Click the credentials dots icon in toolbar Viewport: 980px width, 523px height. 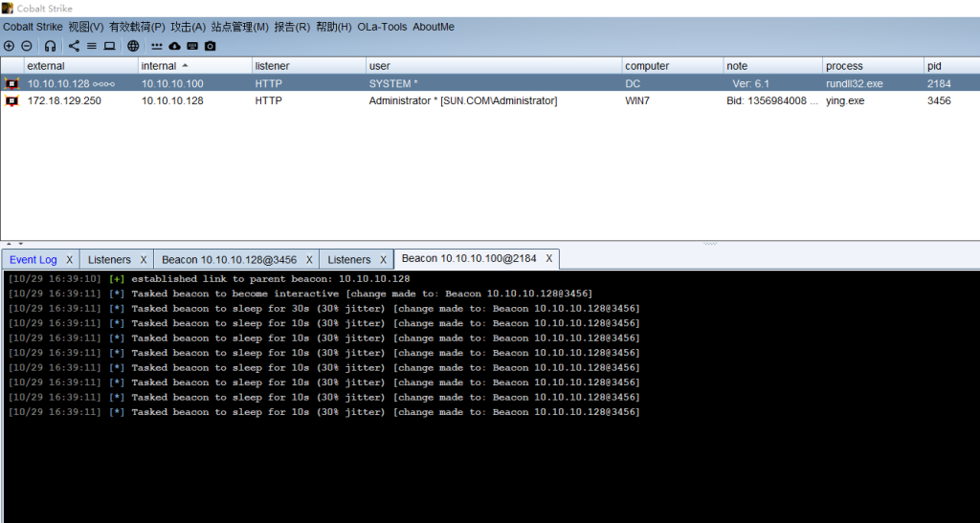point(156,46)
